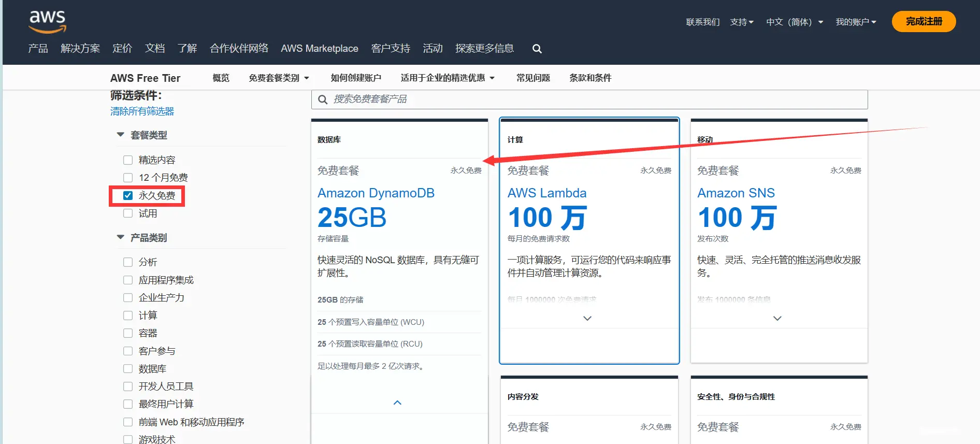The height and width of the screenshot is (444, 980).
Task: Open the search magnifier in navigation bar
Action: click(537, 49)
